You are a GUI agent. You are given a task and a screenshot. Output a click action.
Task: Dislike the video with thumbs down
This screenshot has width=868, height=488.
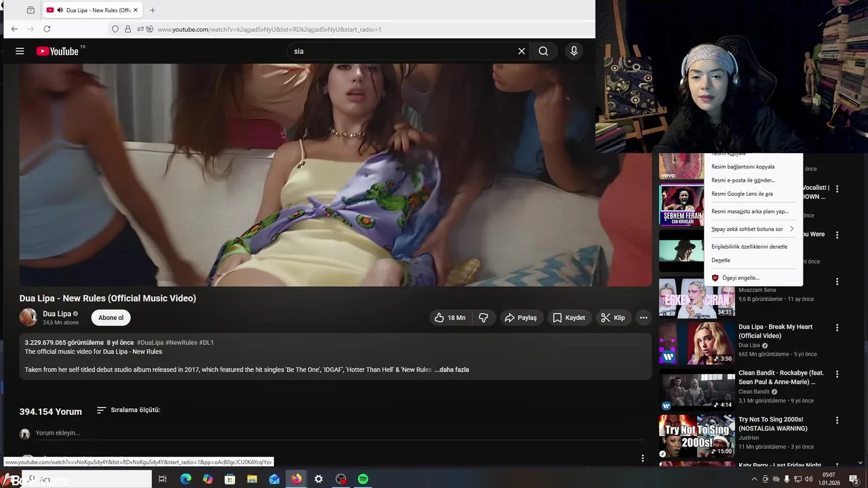pos(484,318)
